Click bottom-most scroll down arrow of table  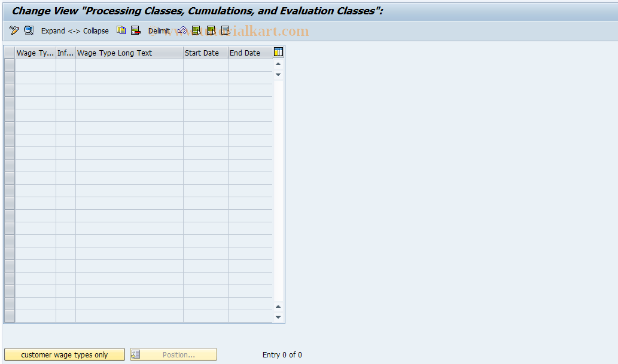278,317
